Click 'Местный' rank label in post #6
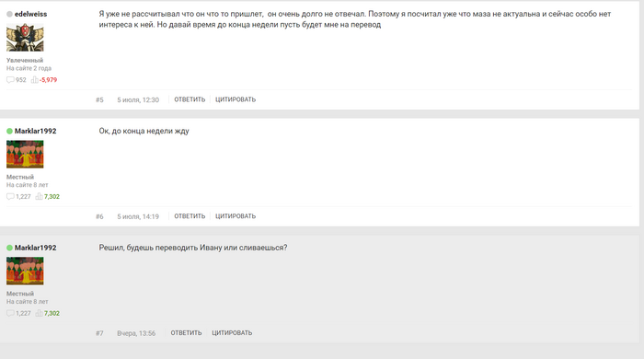Image resolution: width=644 pixels, height=359 pixels. (20, 177)
